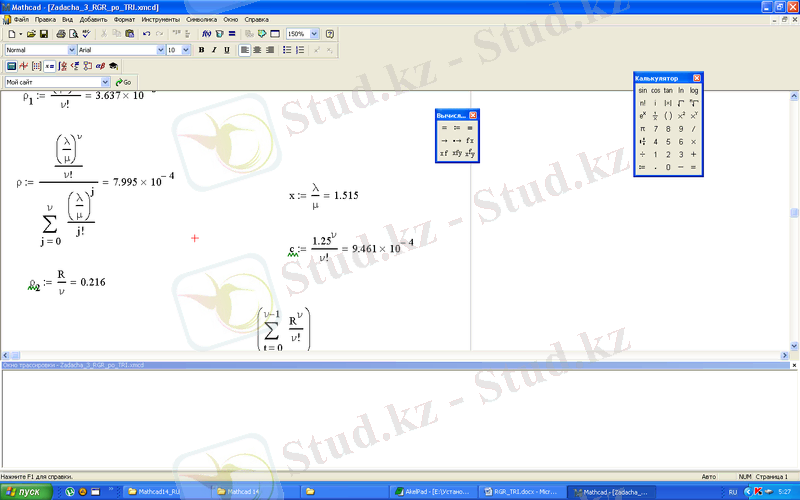Click the e^x button in Calculator
Image resolution: width=800 pixels, height=500 pixels.
point(642,116)
